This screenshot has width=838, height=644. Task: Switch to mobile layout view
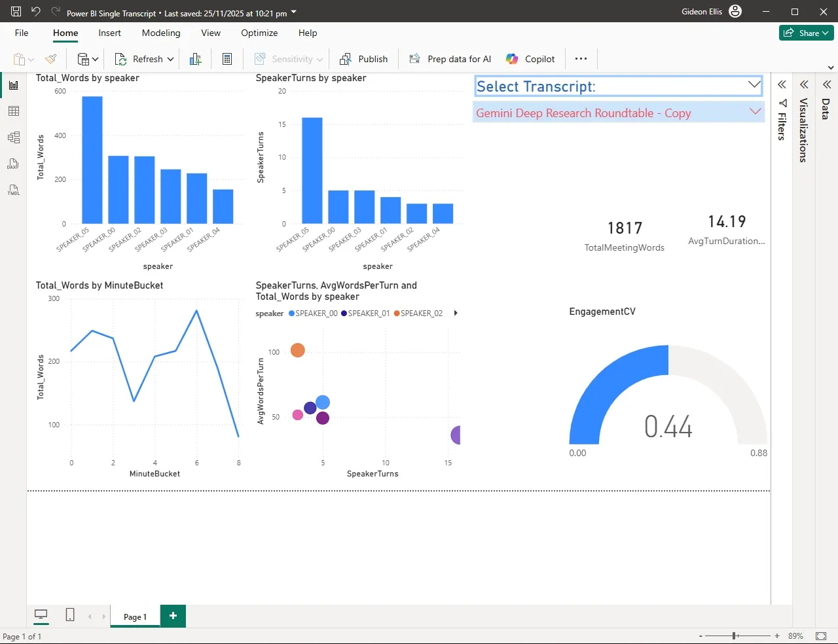click(x=70, y=615)
